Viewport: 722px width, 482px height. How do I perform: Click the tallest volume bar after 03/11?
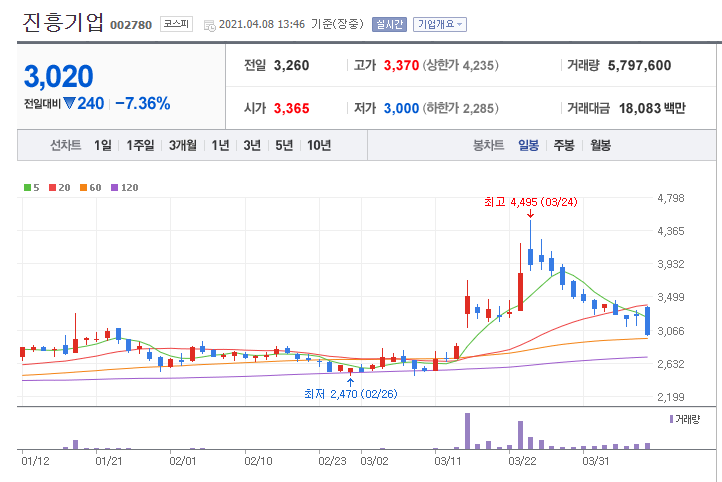(x=467, y=431)
